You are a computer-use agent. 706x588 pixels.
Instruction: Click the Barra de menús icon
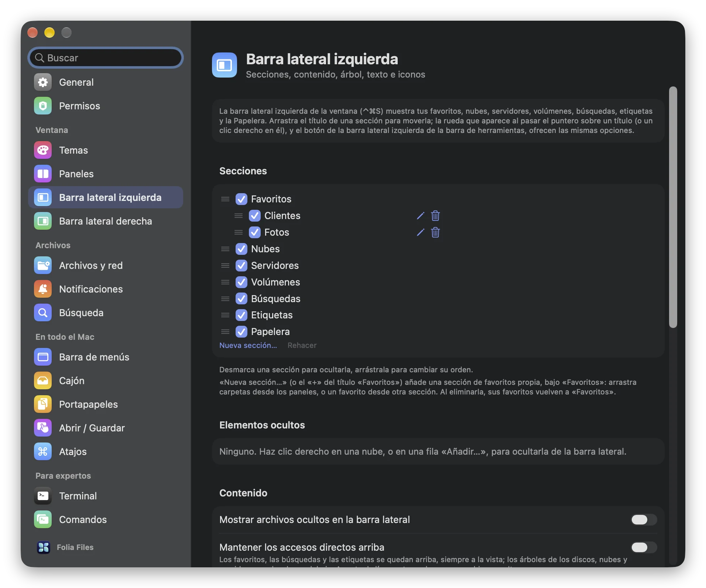tap(43, 357)
